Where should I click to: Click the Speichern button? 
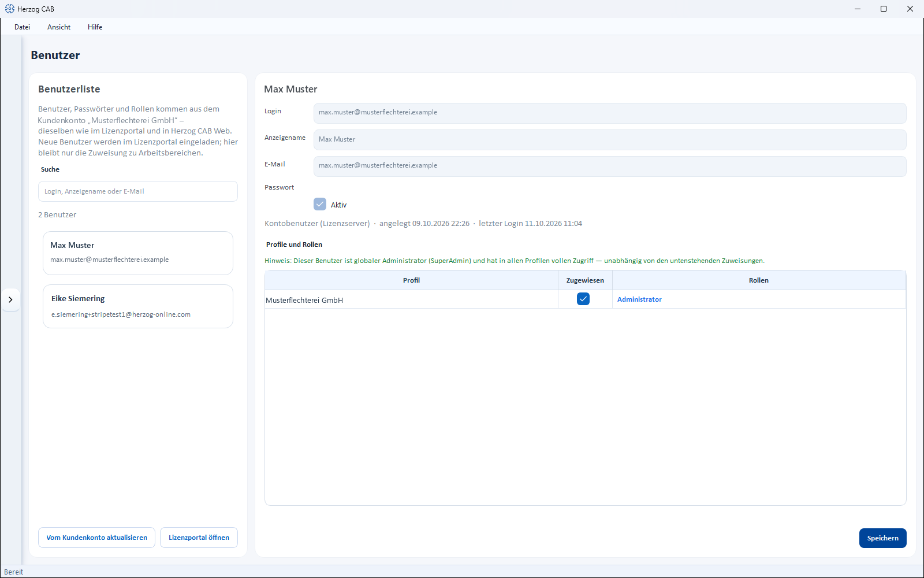[883, 538]
